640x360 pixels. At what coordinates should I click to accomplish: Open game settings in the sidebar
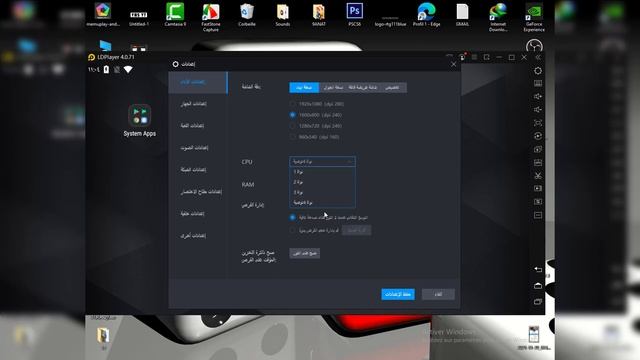tap(192, 126)
